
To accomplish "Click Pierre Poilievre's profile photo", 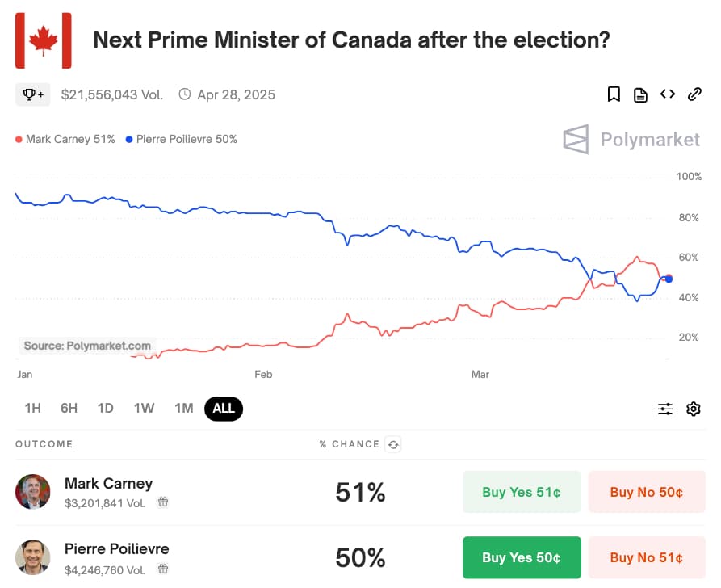I will click(x=33, y=557).
